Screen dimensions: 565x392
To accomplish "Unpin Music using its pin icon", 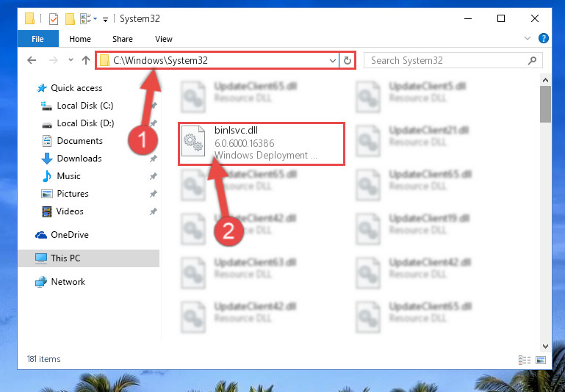I will coord(154,176).
